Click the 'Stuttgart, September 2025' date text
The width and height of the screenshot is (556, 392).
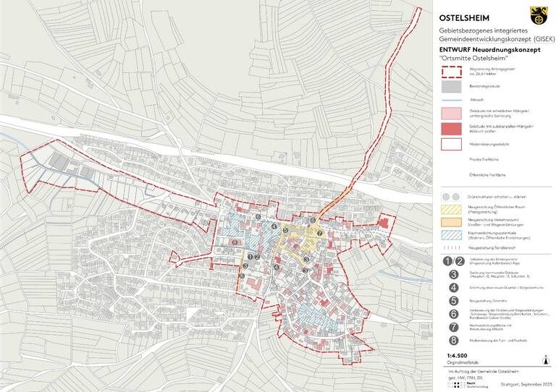point(527,384)
